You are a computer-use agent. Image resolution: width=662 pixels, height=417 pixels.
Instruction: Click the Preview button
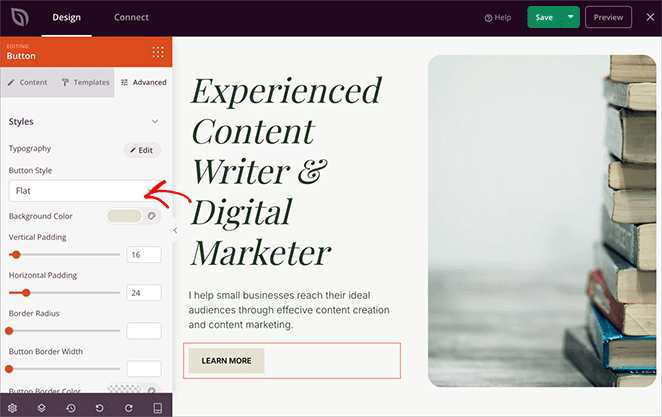pyautogui.click(x=609, y=17)
